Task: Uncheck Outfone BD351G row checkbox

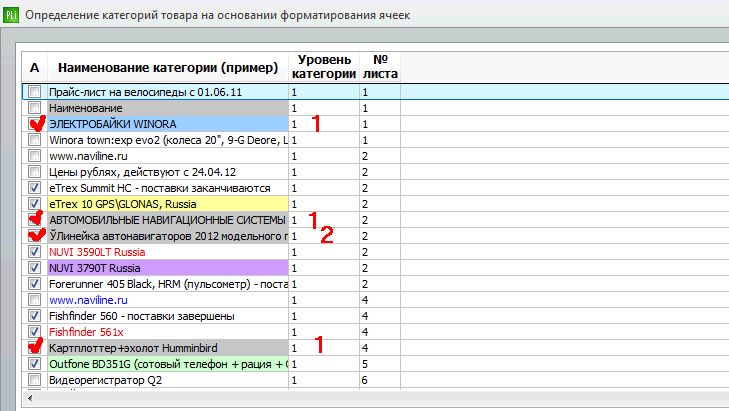Action: pyautogui.click(x=34, y=364)
